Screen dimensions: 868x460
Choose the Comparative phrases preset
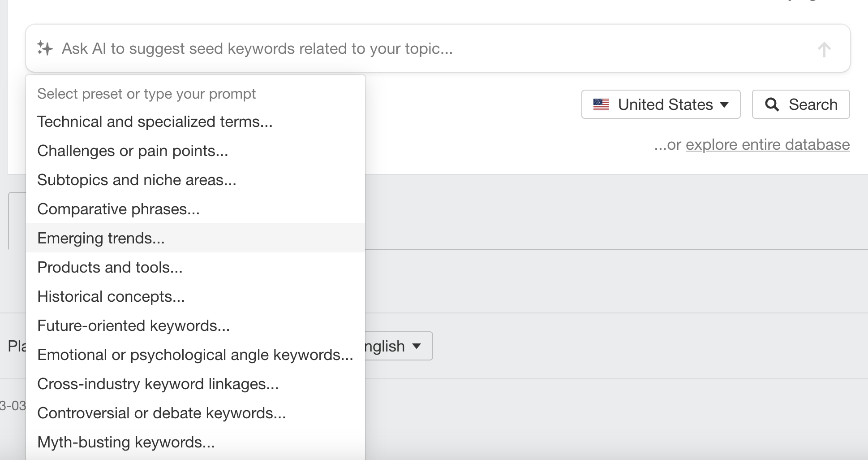[x=118, y=208]
